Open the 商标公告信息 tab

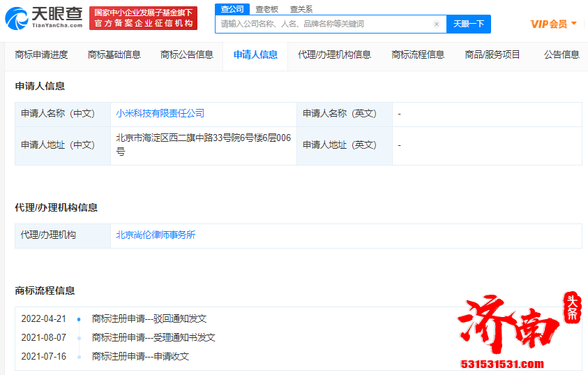click(x=187, y=54)
